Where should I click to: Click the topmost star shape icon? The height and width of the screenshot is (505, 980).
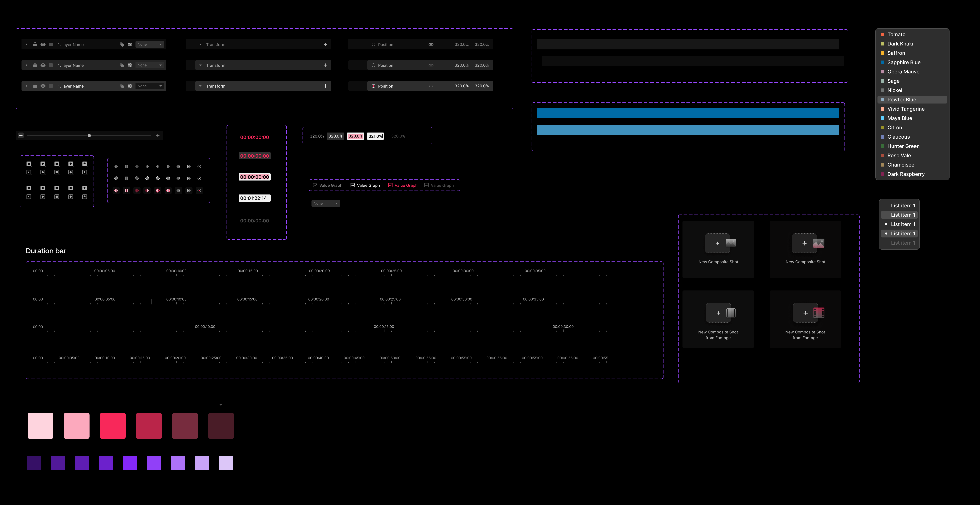tap(84, 164)
